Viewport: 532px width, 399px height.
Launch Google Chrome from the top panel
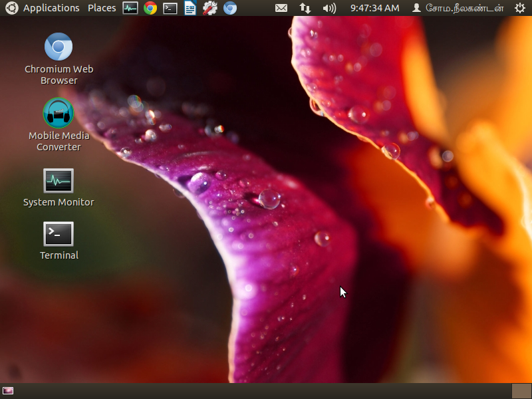click(150, 8)
